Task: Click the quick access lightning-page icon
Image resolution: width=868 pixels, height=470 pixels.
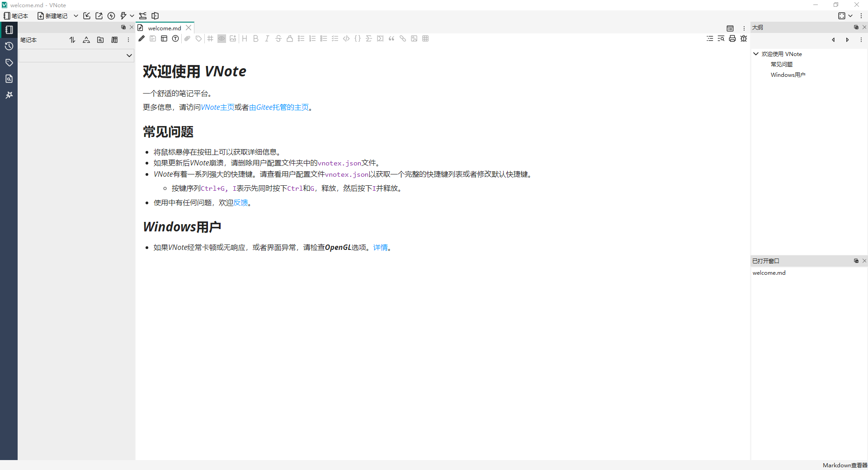Action: (x=123, y=16)
